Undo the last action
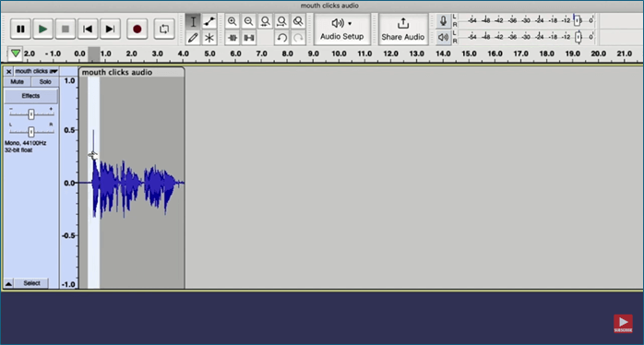This screenshot has width=644, height=345. [x=281, y=38]
